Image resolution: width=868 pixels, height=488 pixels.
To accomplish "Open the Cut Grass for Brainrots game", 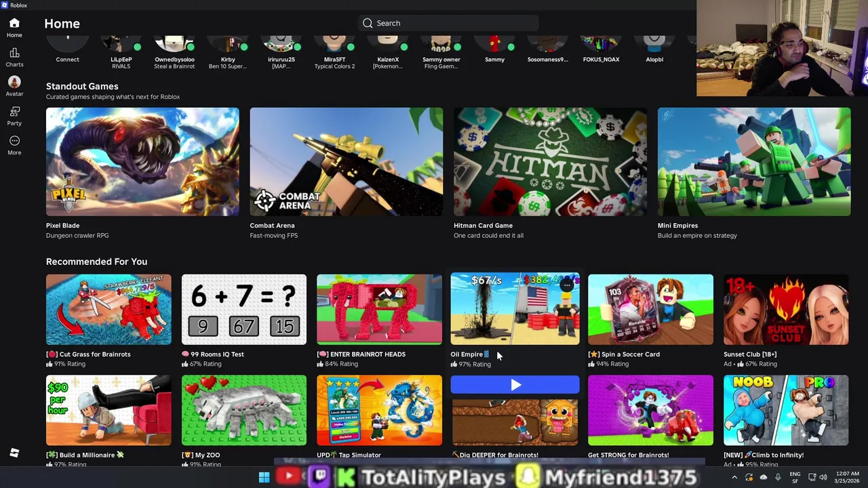I will click(108, 310).
